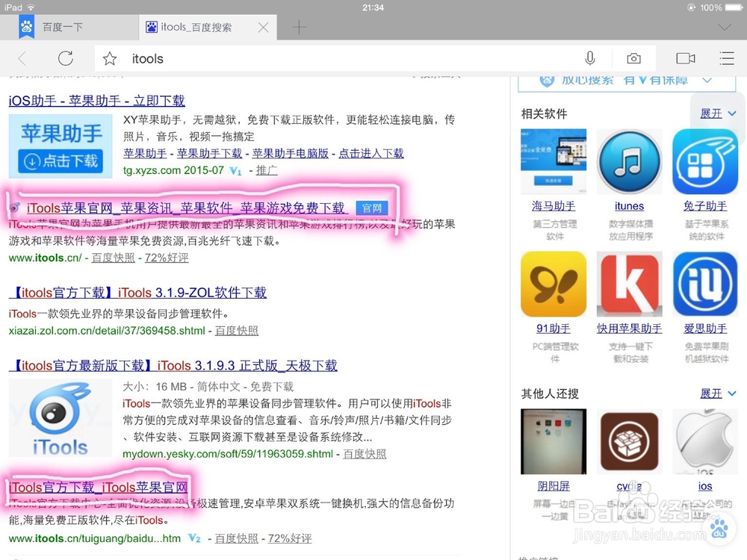The image size is (747, 560).
Task: Click the blue 官网 badge
Action: click(x=371, y=208)
